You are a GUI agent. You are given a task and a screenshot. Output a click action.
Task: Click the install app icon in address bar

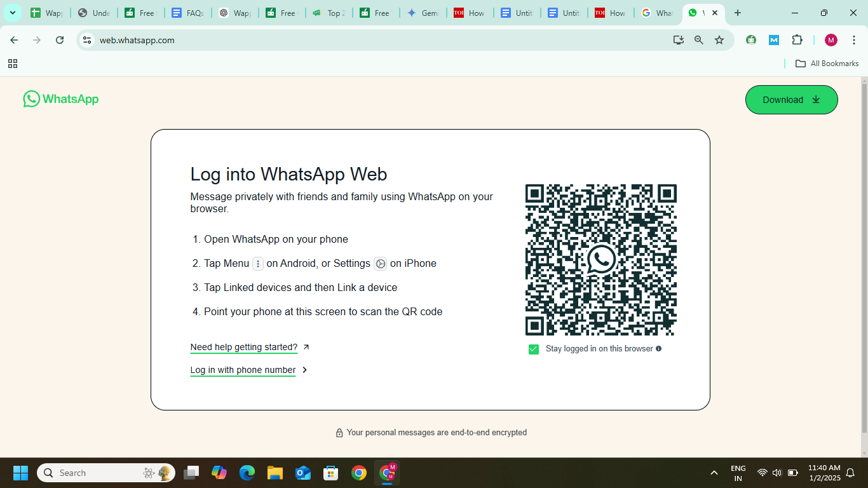[x=679, y=40]
